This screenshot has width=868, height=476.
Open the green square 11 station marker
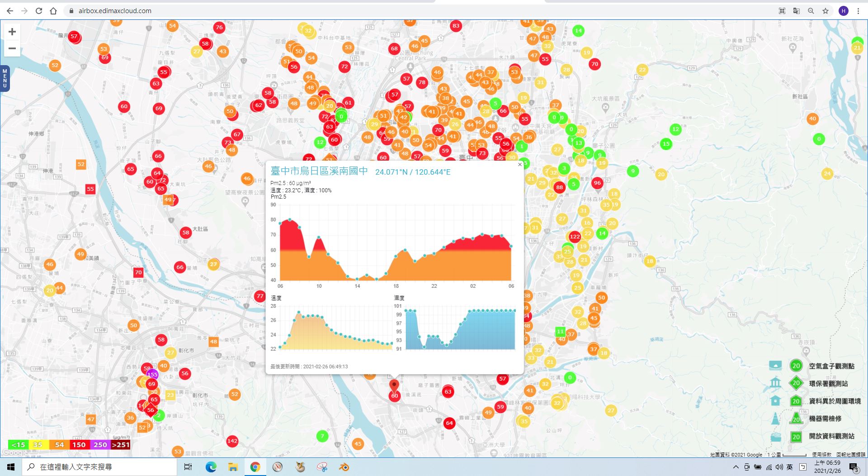coord(560,331)
